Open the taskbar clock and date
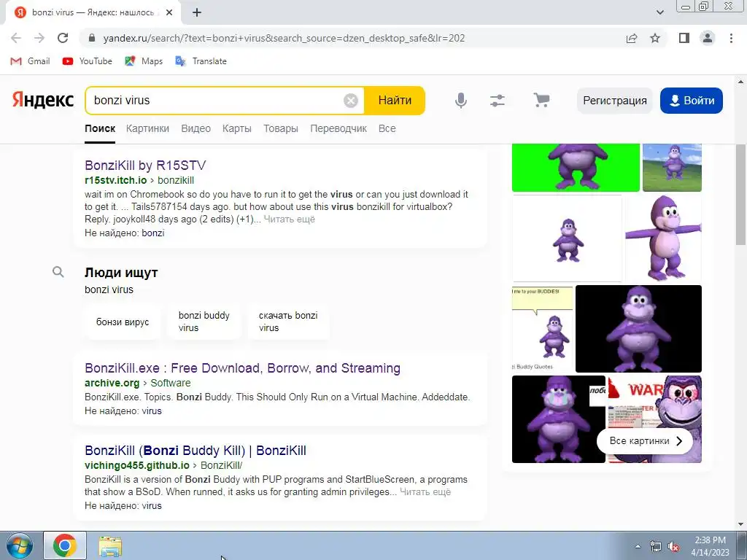Image resolution: width=747 pixels, height=560 pixels. tap(710, 546)
